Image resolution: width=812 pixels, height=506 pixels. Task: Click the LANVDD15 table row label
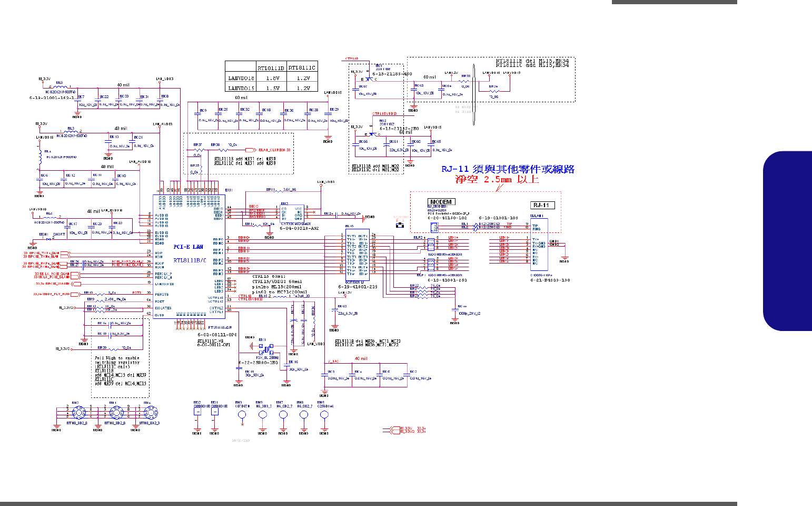point(241,88)
